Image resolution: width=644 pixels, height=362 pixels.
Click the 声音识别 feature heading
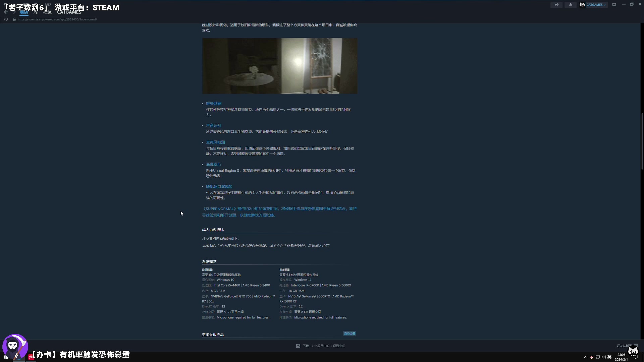[214, 125]
